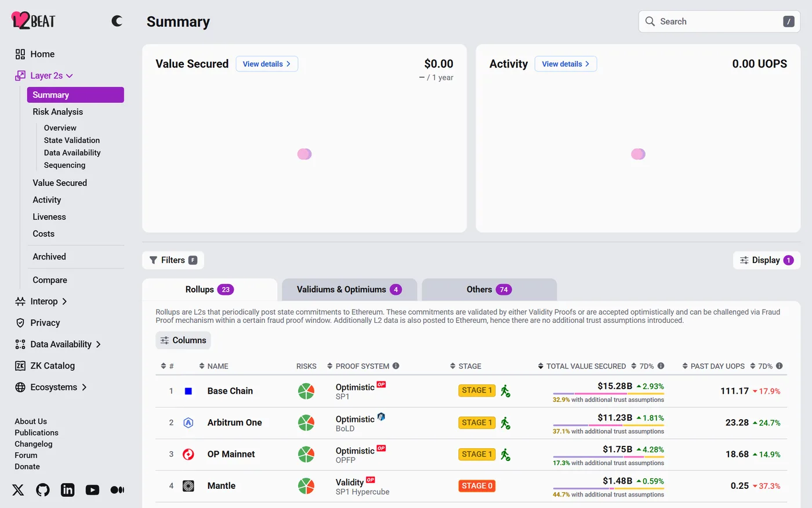Image resolution: width=812 pixels, height=508 pixels.
Task: Open the ZK Catalog
Action: (x=45, y=366)
